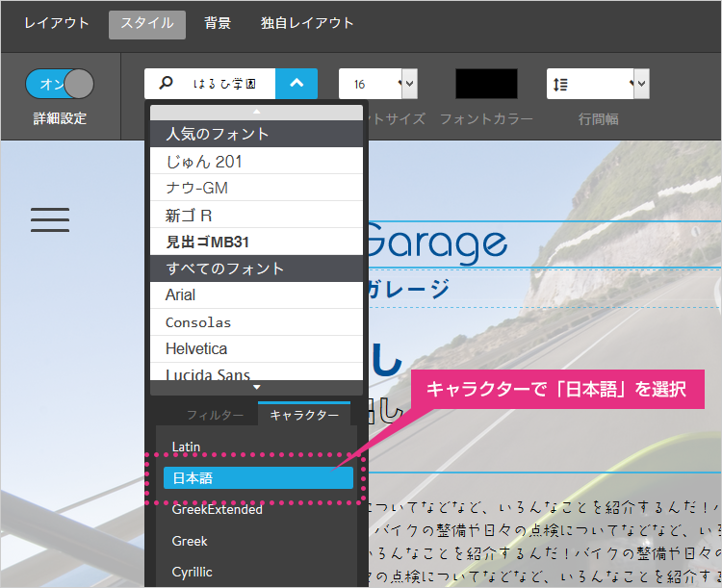This screenshot has width=722, height=588.
Task: Select the キャラクター tab
Action: [x=304, y=414]
